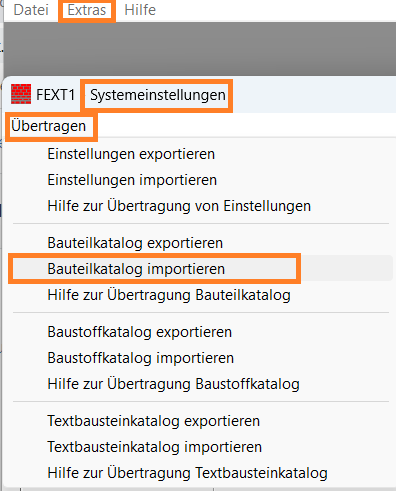Open the Extras menu
Viewport: 396px width, 491px height.
87,10
